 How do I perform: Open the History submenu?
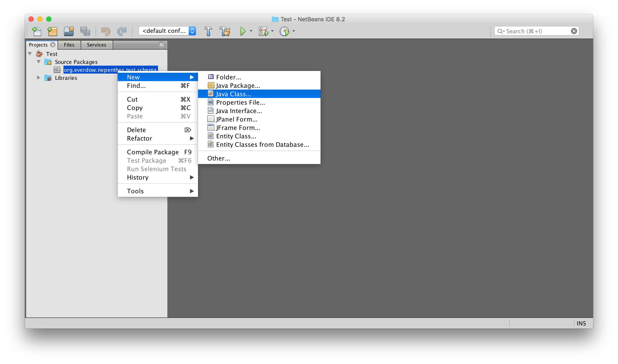pos(158,177)
